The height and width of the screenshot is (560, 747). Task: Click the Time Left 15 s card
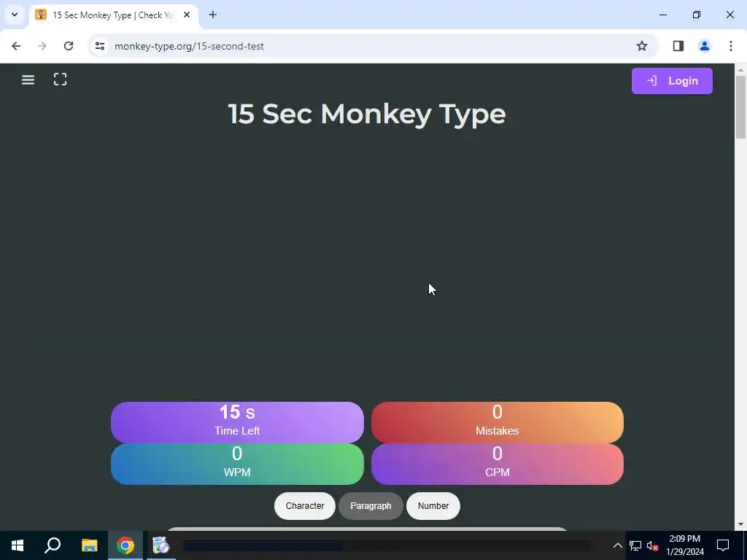click(x=237, y=422)
